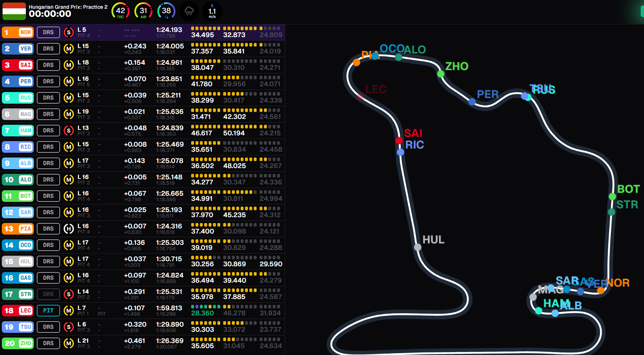Viewport: 644px width, 355px height.
Task: Click GAS's last lap time 1:24.824
Action: [x=170, y=275]
